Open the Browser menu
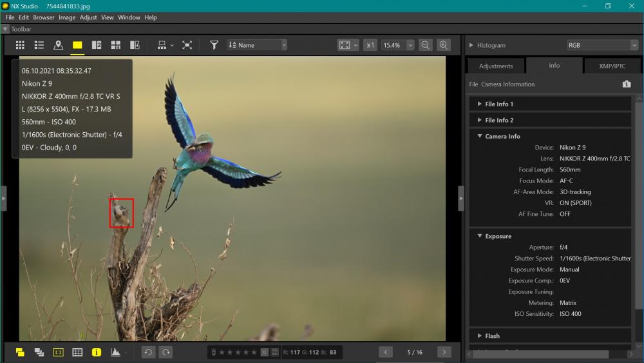This screenshot has width=644, height=363. click(44, 17)
